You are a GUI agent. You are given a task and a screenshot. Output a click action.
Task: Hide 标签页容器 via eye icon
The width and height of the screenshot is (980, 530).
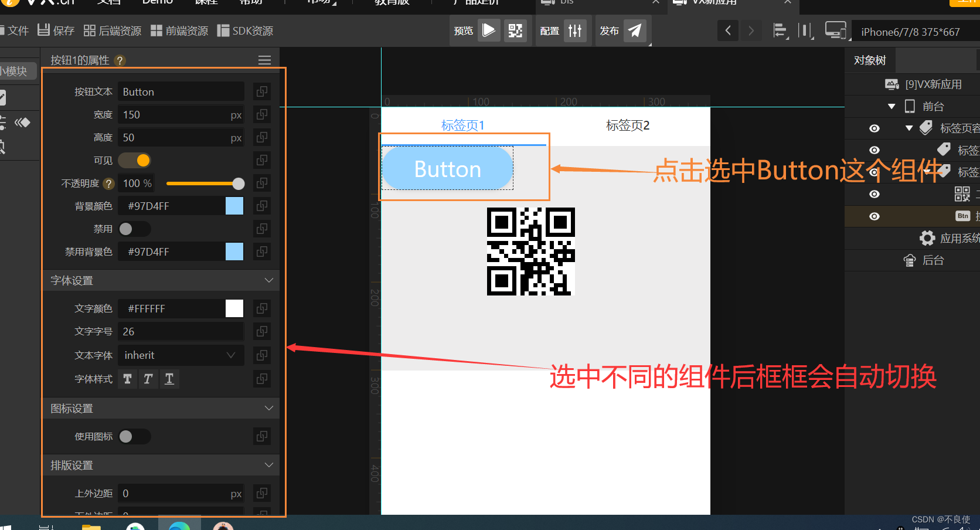click(874, 128)
